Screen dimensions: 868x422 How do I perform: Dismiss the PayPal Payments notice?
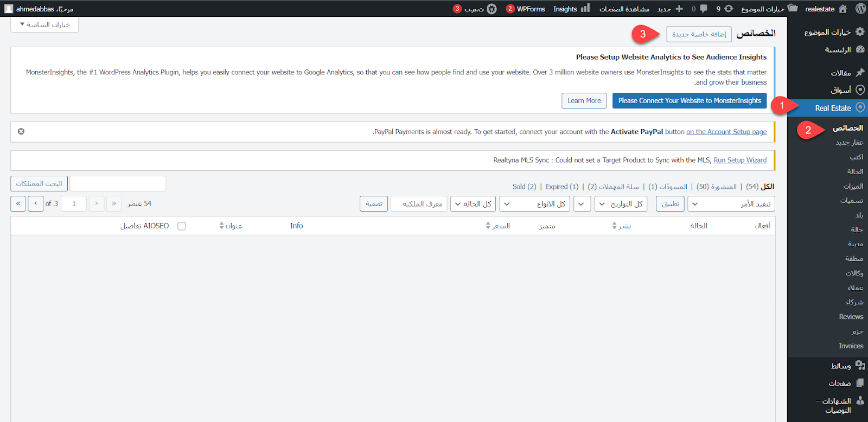(x=21, y=131)
